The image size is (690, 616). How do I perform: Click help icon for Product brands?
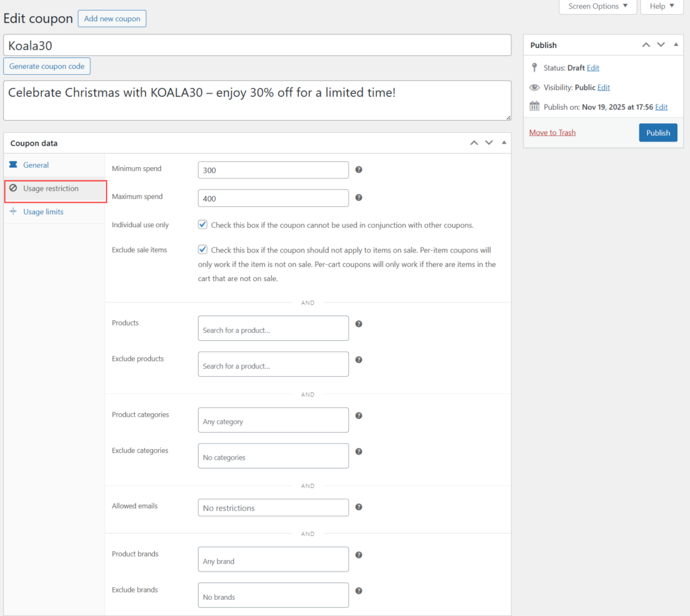[358, 555]
